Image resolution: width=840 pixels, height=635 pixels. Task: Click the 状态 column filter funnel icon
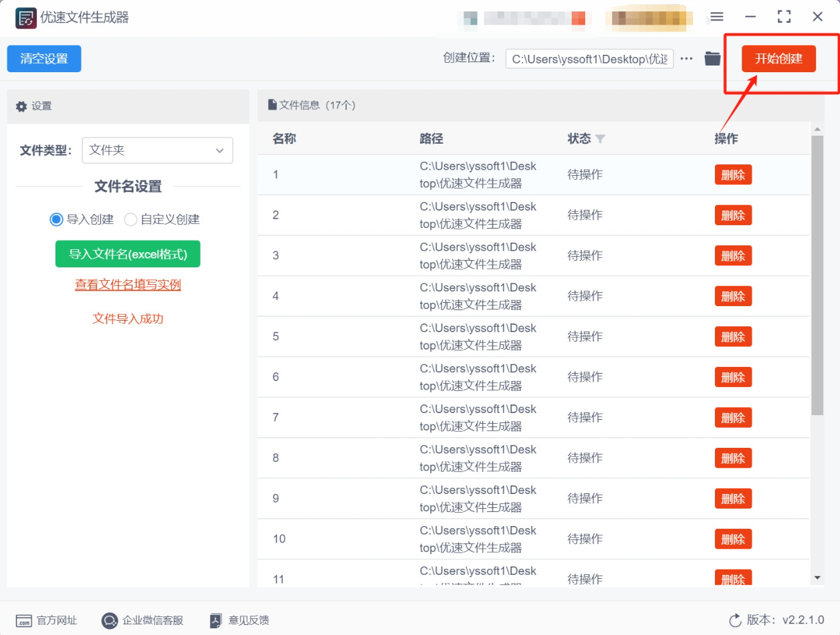point(601,139)
